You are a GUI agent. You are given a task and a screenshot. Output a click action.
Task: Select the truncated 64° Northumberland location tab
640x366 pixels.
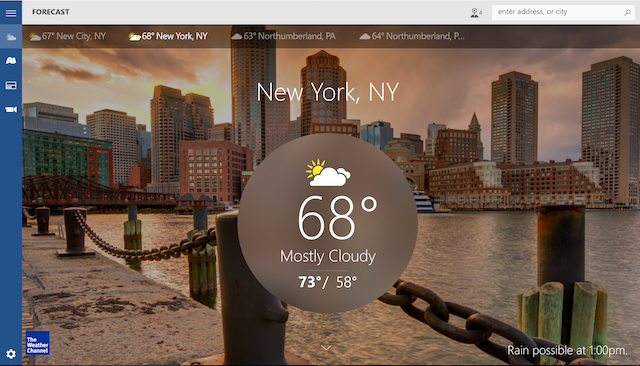[x=412, y=36]
